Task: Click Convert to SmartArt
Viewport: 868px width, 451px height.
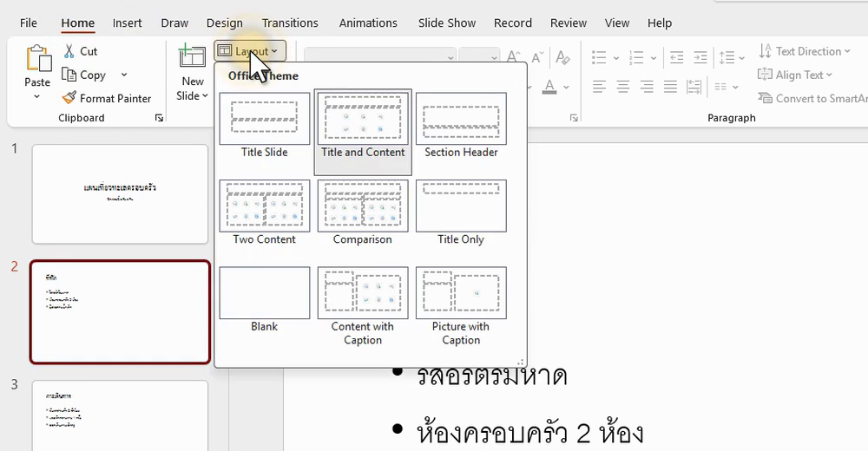Action: 812,98
